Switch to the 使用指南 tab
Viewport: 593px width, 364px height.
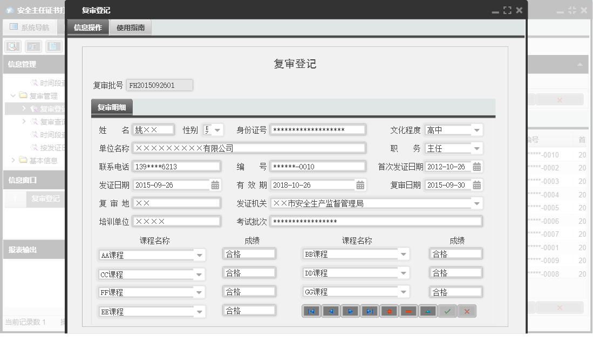tap(131, 26)
